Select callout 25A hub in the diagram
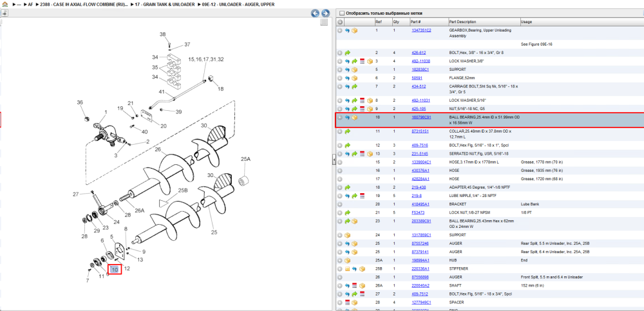This screenshot has height=311, width=644. [x=245, y=158]
